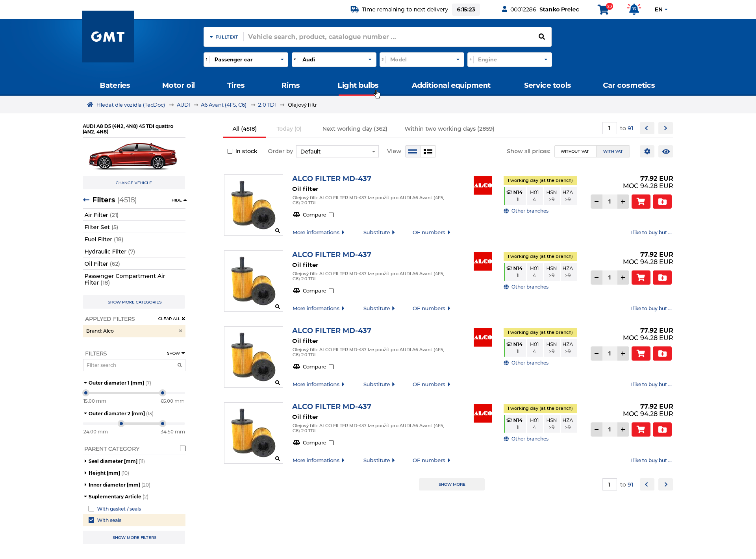
Task: Add first ALCO MD-437 to quick order
Action: click(x=662, y=202)
